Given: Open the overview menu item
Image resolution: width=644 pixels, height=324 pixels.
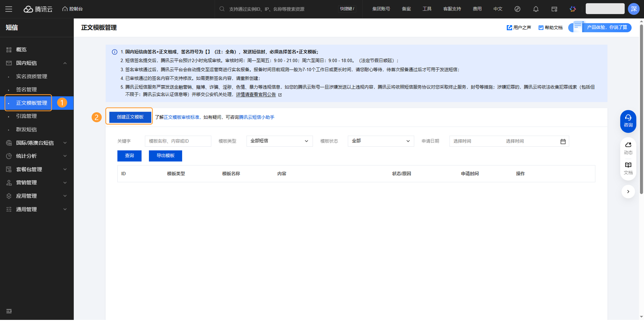Looking at the screenshot, I should click(x=21, y=50).
